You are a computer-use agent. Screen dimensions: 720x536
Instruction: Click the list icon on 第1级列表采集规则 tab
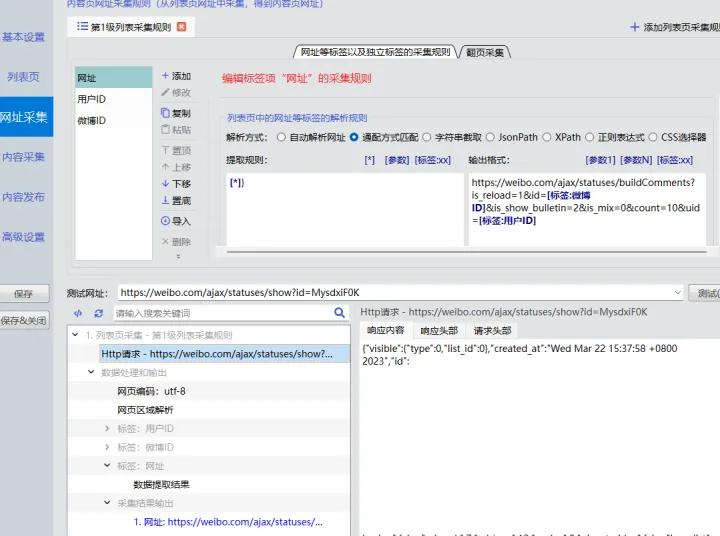pyautogui.click(x=82, y=26)
